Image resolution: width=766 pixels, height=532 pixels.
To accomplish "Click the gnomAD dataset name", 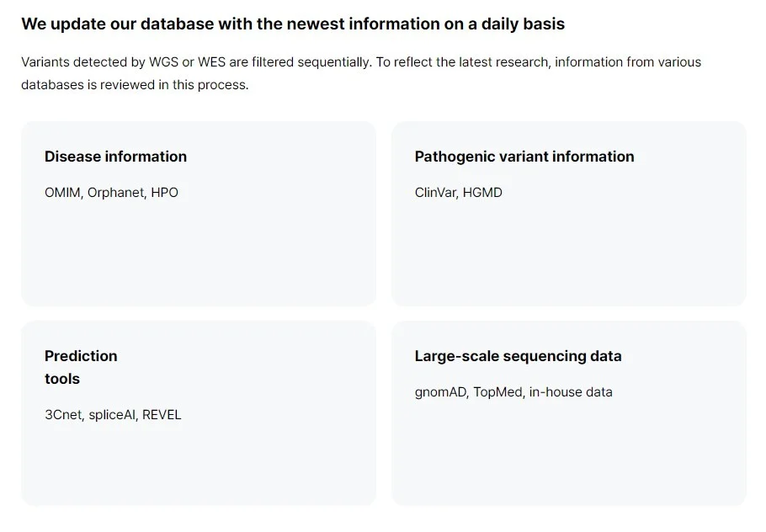I will point(440,392).
